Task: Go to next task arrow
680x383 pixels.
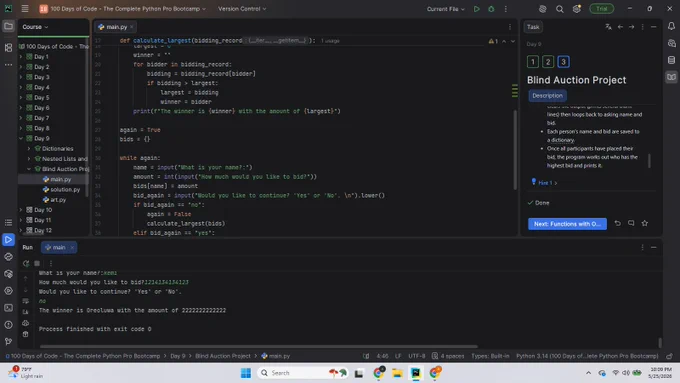Action: (631, 27)
